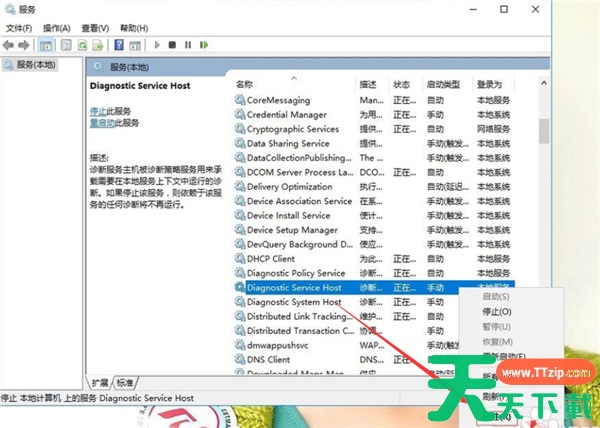Click the scrollbar up arrow
Viewport: 600px width, 428px height.
coord(544,83)
